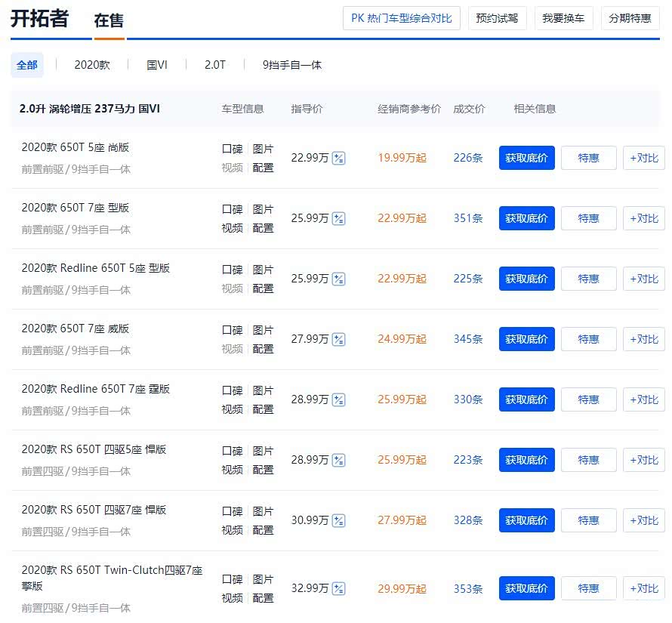
Task: Click 获取底价 for Twin-Clutch四驱7座 擎版
Action: (x=527, y=588)
